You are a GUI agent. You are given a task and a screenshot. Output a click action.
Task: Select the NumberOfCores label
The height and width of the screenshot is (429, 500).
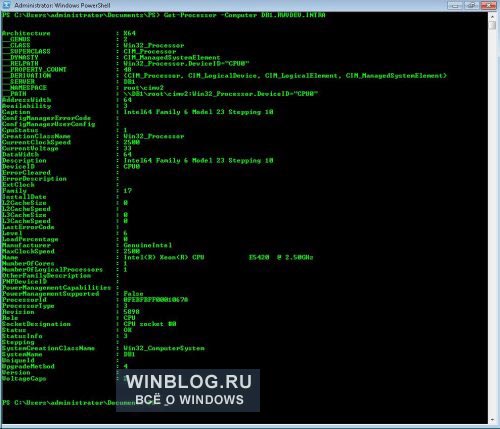tap(28, 263)
